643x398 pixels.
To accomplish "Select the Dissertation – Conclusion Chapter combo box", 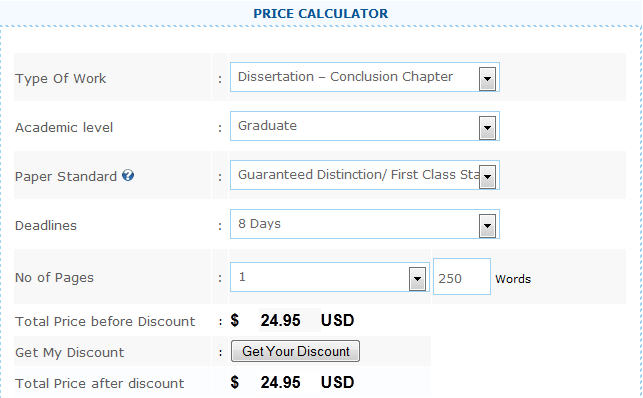I will (365, 77).
